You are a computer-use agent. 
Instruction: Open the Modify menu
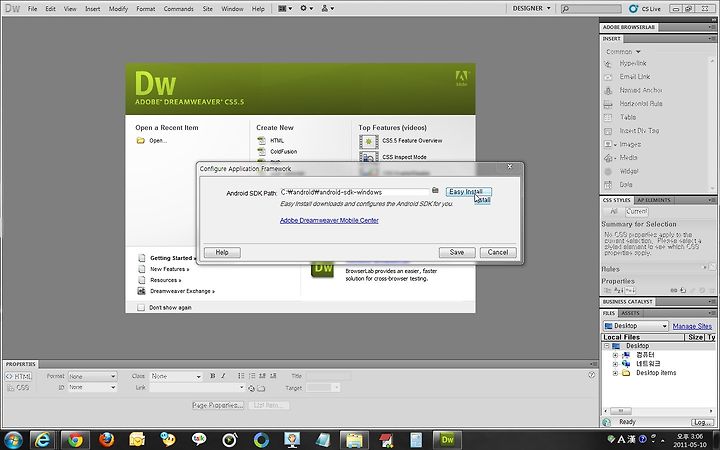point(118,9)
